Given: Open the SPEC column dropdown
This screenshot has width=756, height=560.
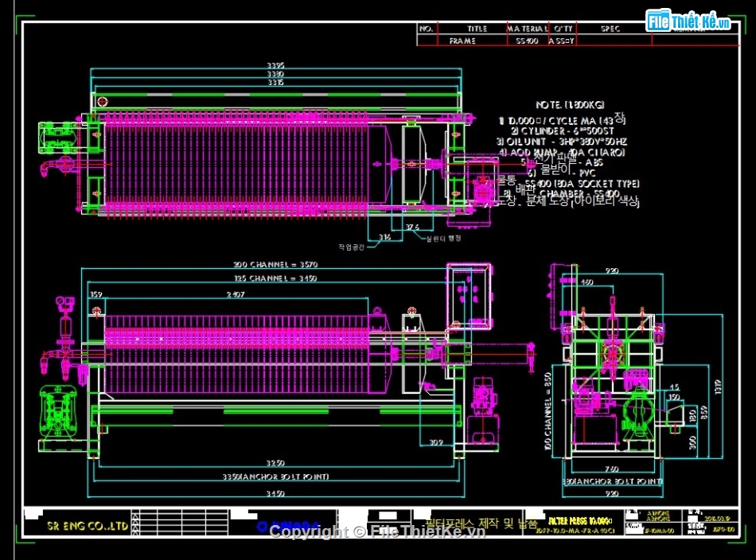Looking at the screenshot, I should pyautogui.click(x=609, y=28).
